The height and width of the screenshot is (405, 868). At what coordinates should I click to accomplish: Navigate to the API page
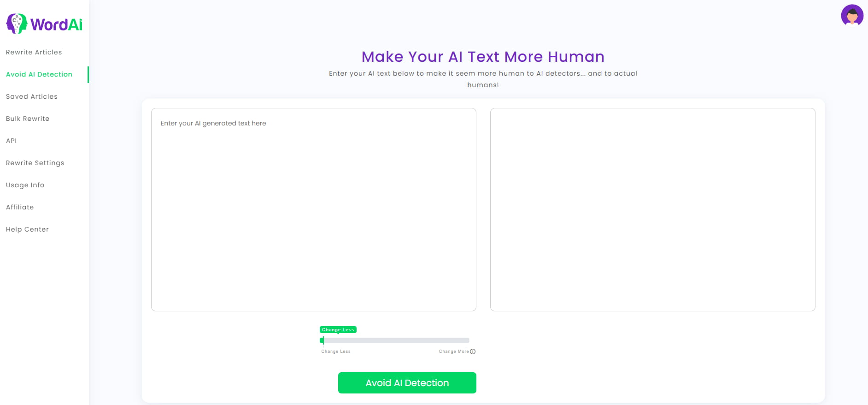tap(12, 141)
